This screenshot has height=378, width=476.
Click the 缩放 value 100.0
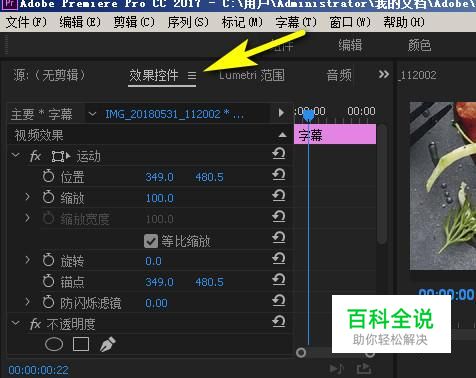click(x=159, y=198)
